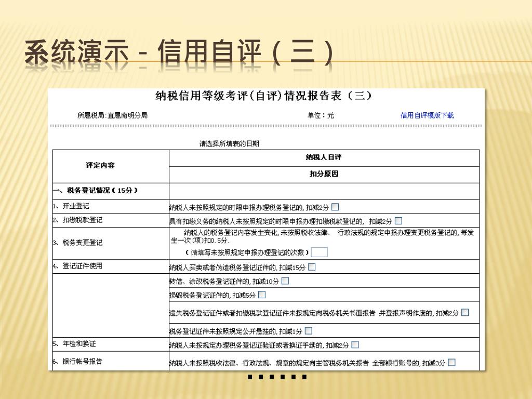Enable the 买卖或者伪造税务登记证件 扣减15分 checkbox
This screenshot has width=532, height=399.
pyautogui.click(x=312, y=267)
